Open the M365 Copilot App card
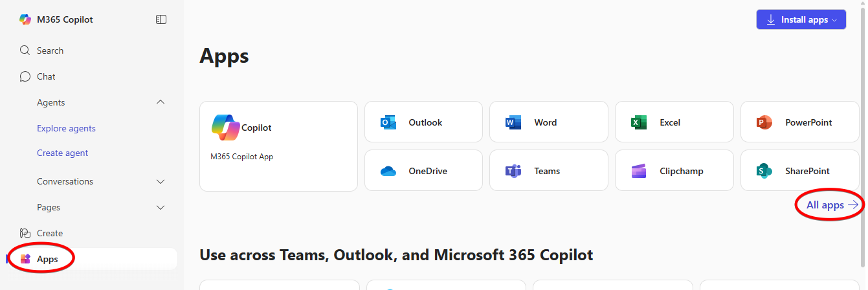The height and width of the screenshot is (290, 868). 278,146
